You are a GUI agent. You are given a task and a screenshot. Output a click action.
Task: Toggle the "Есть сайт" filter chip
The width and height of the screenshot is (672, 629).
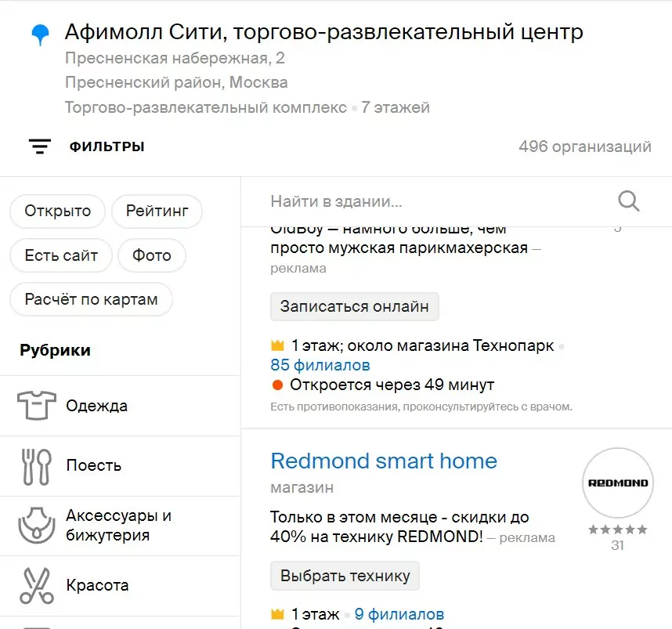coord(61,255)
